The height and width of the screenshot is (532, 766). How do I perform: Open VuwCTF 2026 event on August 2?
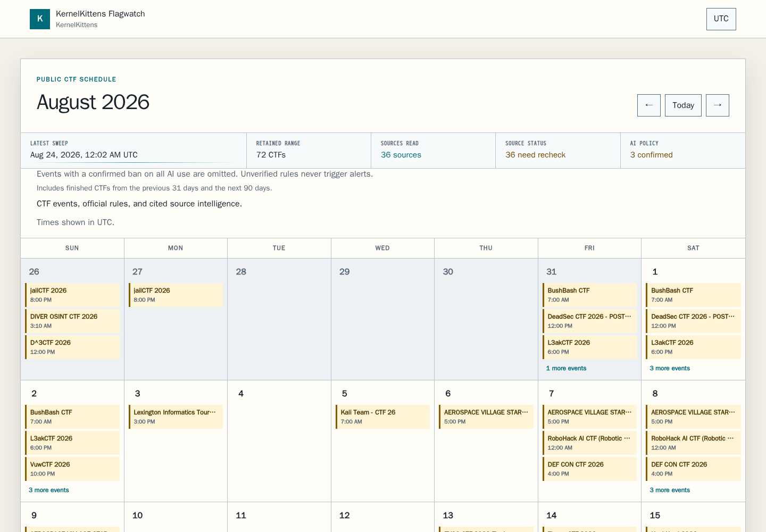72,469
